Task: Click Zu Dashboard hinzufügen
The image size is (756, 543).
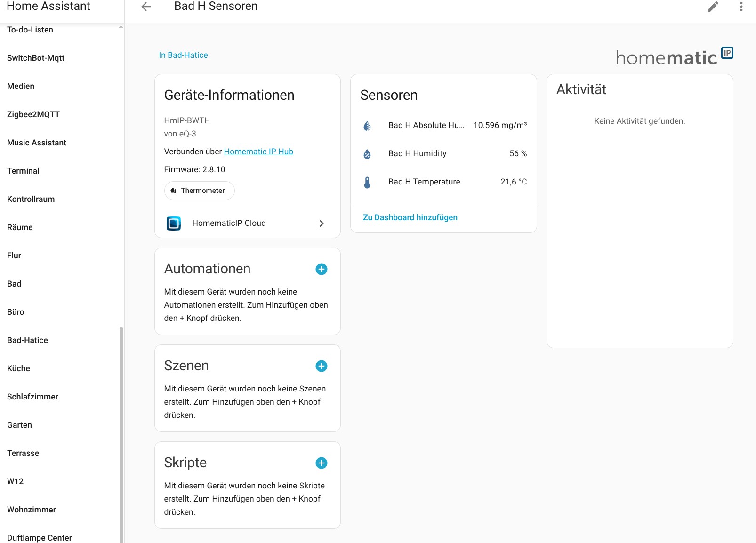Action: (x=410, y=217)
